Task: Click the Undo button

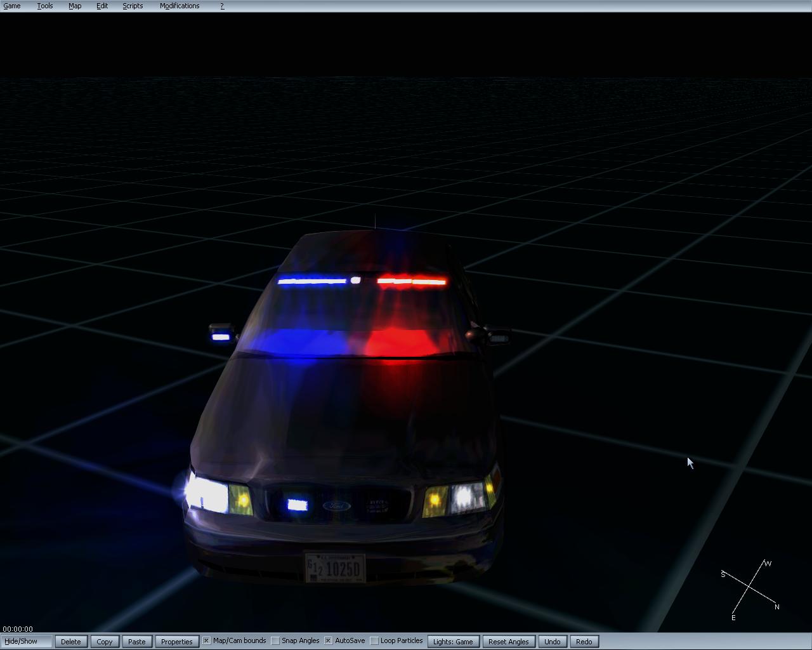Action: pos(553,642)
